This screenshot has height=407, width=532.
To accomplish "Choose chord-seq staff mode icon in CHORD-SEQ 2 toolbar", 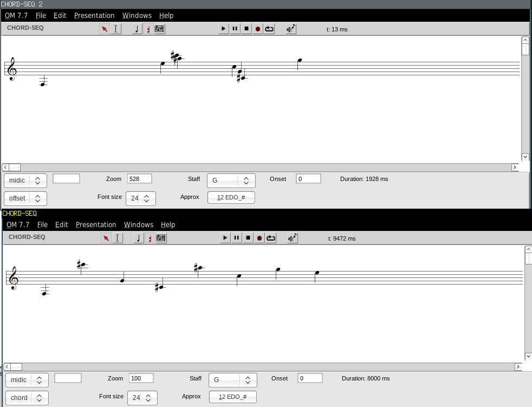I will (159, 29).
